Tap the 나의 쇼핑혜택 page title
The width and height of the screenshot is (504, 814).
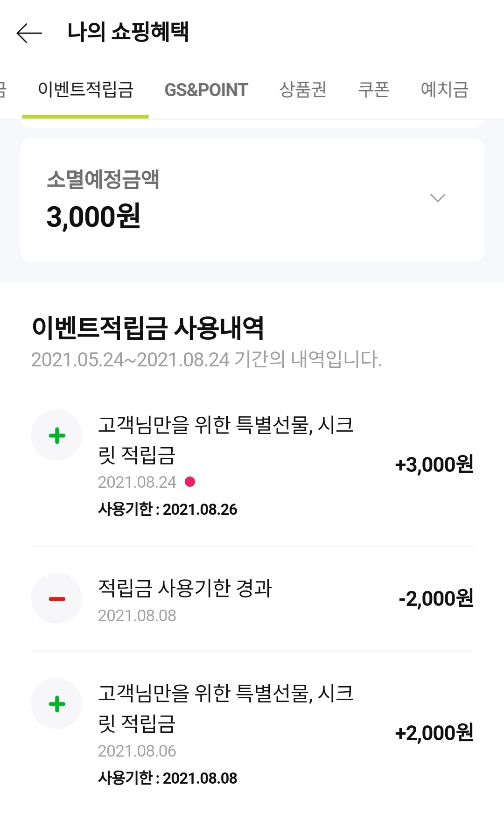tap(128, 33)
